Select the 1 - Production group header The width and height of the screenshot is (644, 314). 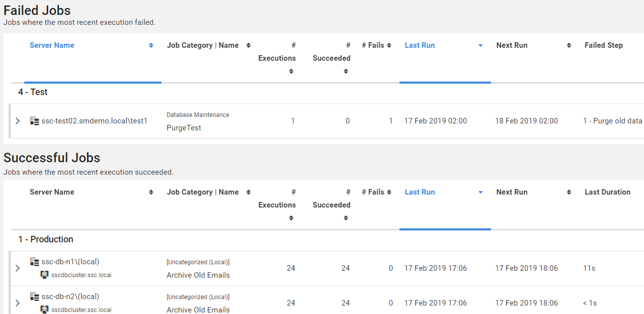[x=46, y=239]
